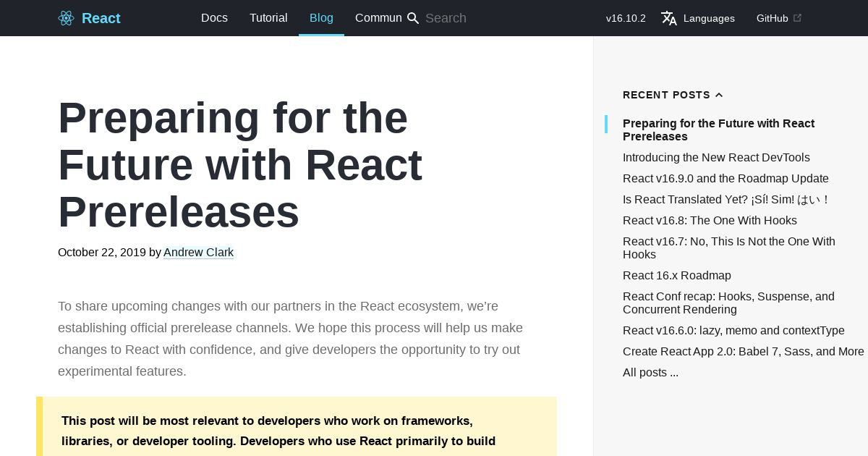Open React v16.9.0 and the Roadmap Update
This screenshot has height=456, width=868.
(726, 179)
